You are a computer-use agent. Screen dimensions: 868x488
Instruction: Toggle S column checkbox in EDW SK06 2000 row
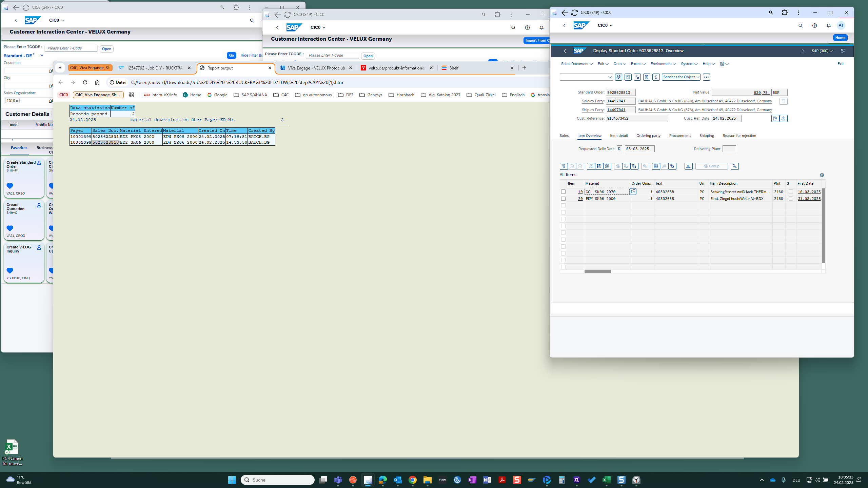point(791,199)
